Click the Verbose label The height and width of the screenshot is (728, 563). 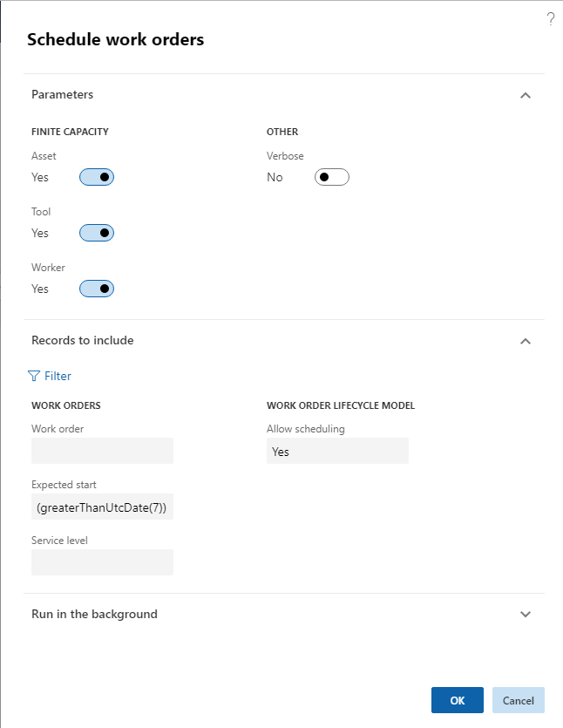point(285,155)
